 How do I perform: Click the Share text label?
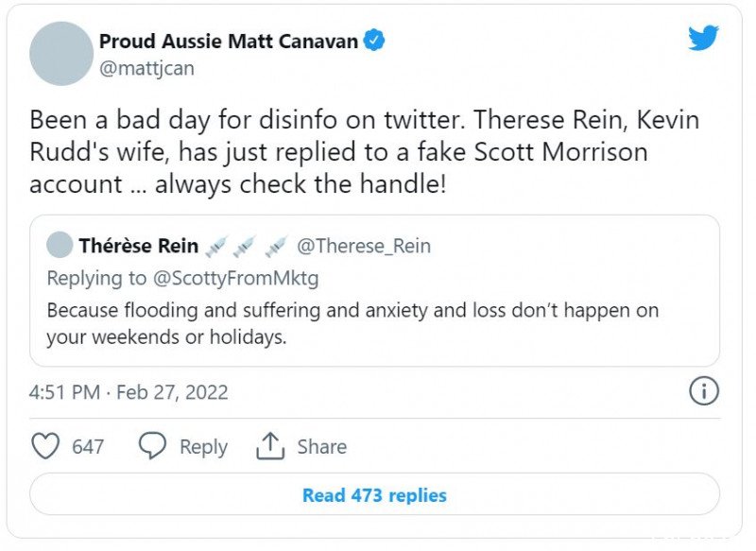(321, 446)
